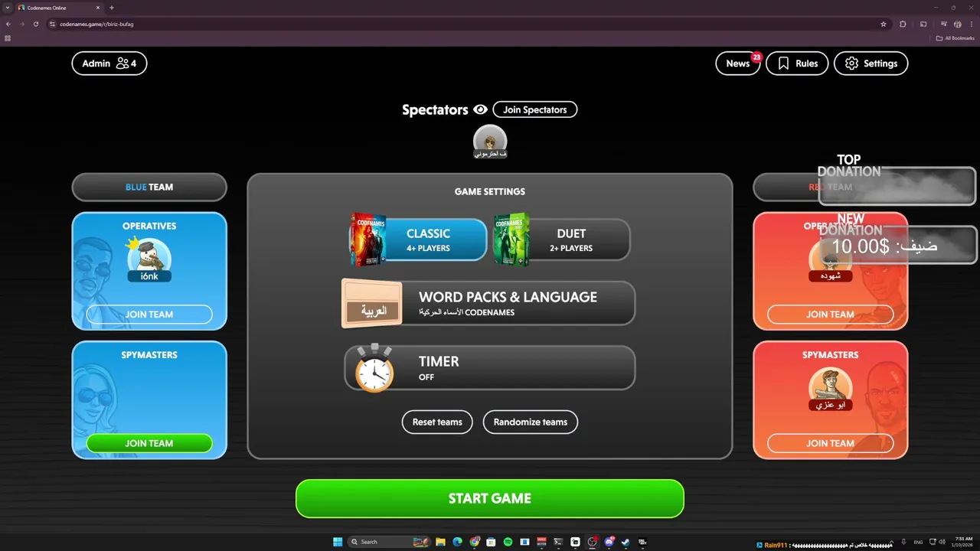Bookmark this page with star icon
980x551 pixels.
(x=884, y=24)
